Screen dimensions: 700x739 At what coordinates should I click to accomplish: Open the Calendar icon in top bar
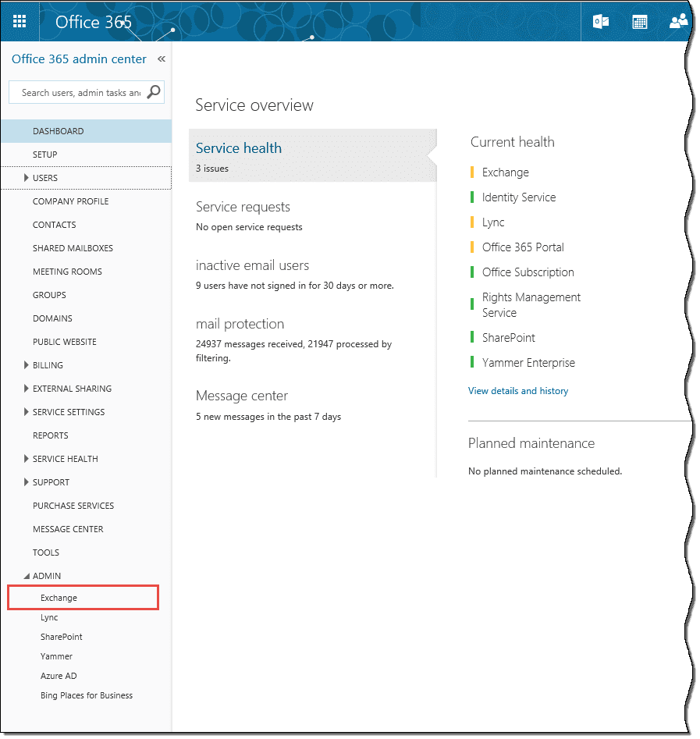[640, 21]
